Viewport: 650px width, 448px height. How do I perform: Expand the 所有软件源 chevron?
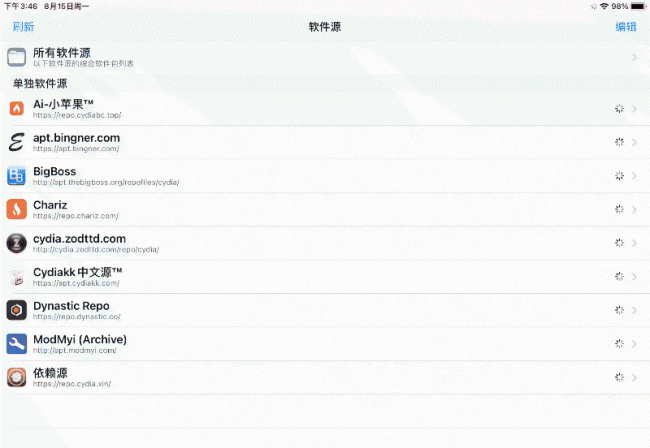pos(634,57)
